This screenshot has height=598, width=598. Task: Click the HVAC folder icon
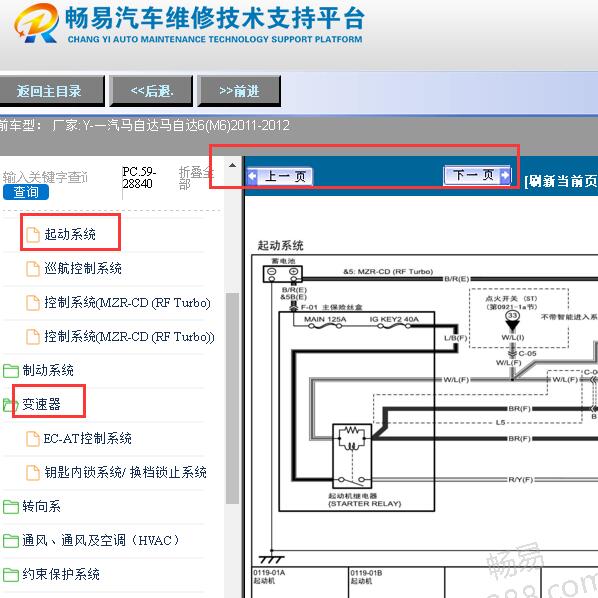point(11,541)
